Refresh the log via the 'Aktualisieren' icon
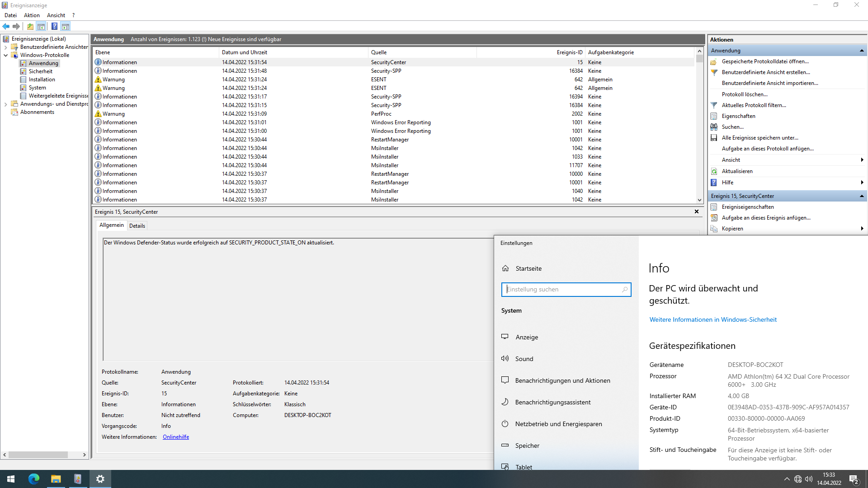Image resolution: width=868 pixels, height=488 pixels. [x=715, y=171]
